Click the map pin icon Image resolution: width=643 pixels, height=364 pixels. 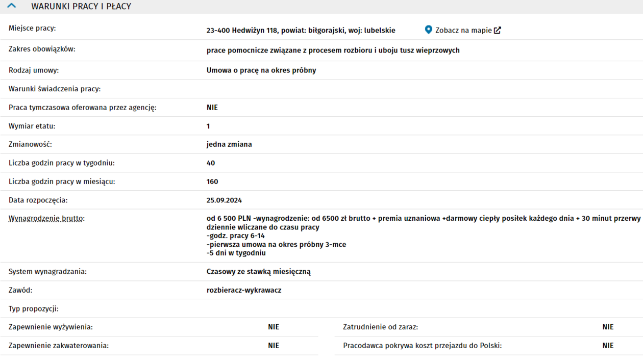point(429,30)
